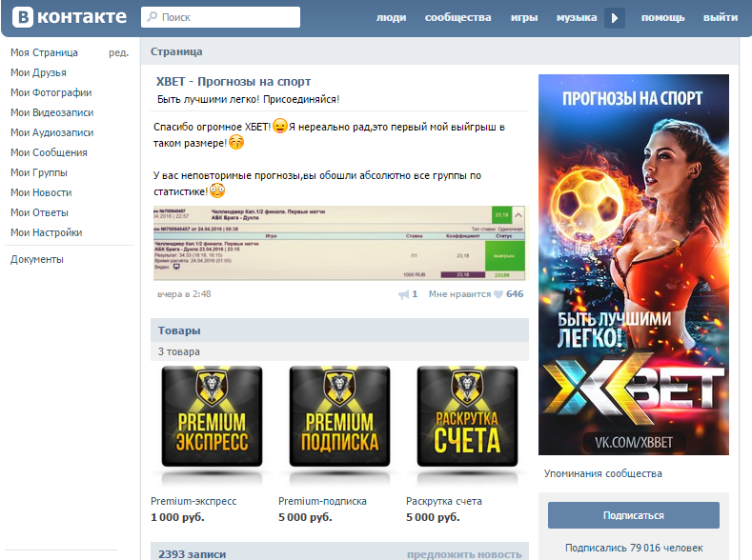Click the 3 товара count
The image size is (752, 560).
point(179,351)
